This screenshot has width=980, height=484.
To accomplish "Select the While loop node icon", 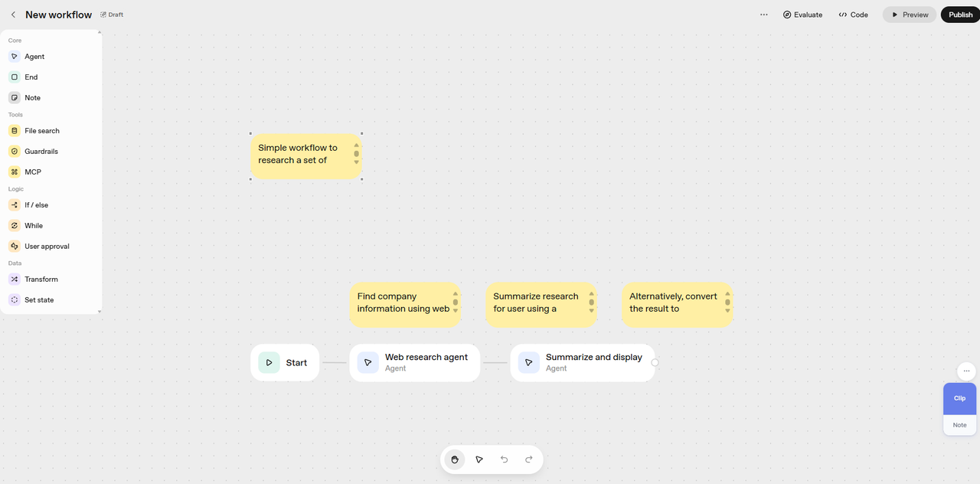I will [x=15, y=226].
